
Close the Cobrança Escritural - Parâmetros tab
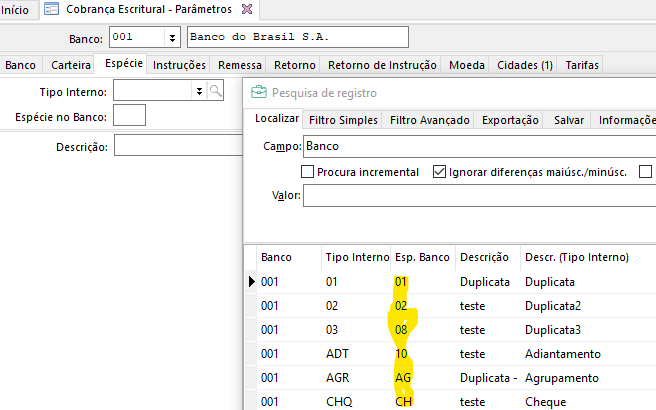(248, 9)
